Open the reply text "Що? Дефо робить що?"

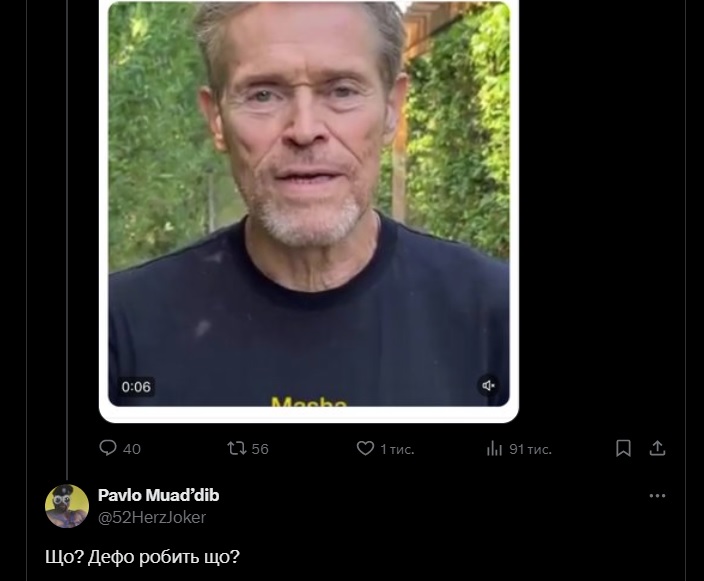[143, 557]
